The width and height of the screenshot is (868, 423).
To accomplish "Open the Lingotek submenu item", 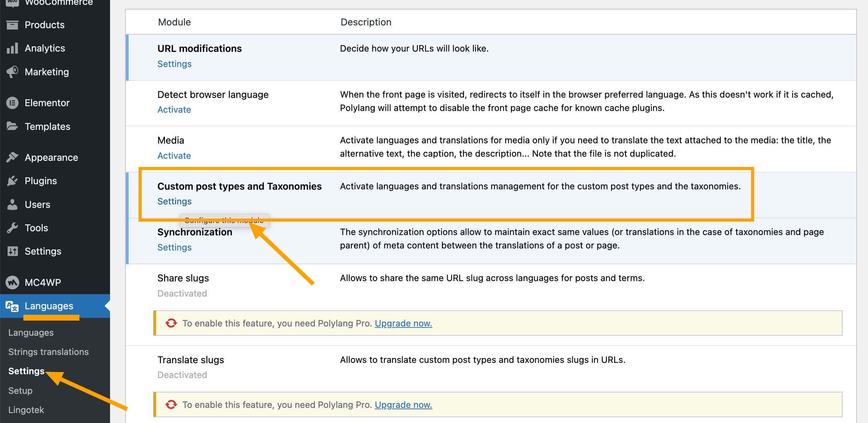I will pyautogui.click(x=26, y=410).
